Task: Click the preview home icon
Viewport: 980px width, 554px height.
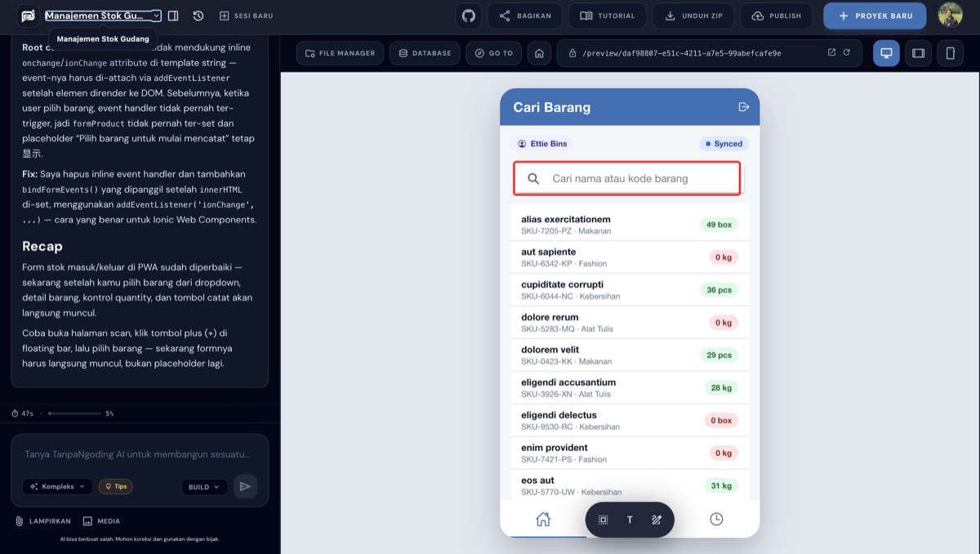Action: 539,53
